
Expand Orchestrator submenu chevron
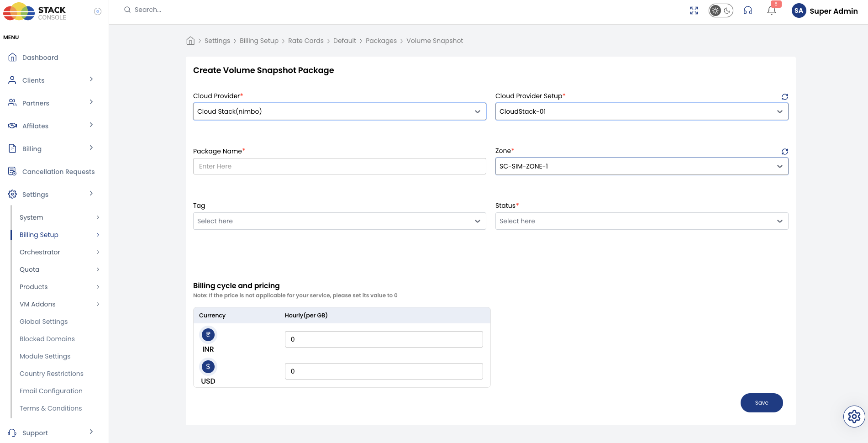click(98, 252)
